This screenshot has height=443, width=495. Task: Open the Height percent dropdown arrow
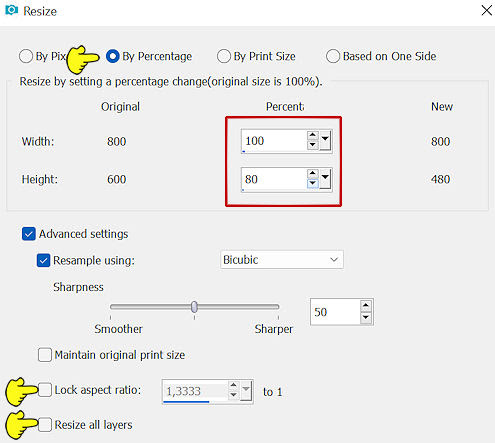pyautogui.click(x=325, y=179)
